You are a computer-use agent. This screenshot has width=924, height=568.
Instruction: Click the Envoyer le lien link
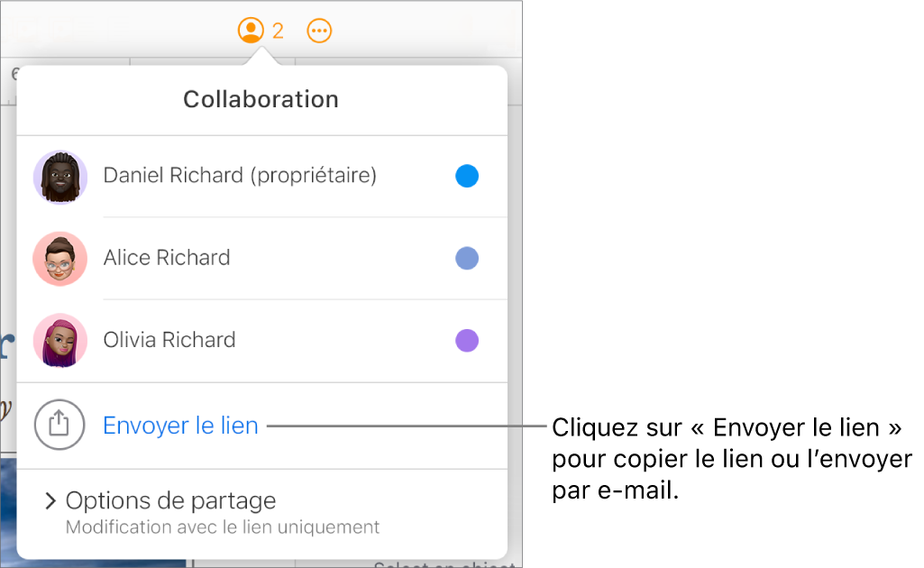coord(180,425)
